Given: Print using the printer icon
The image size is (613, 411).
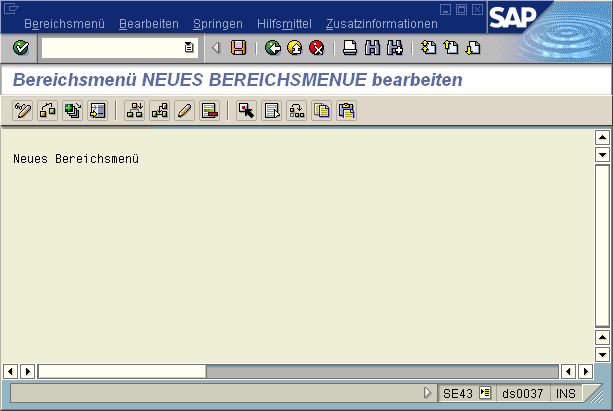Looking at the screenshot, I should (350, 48).
